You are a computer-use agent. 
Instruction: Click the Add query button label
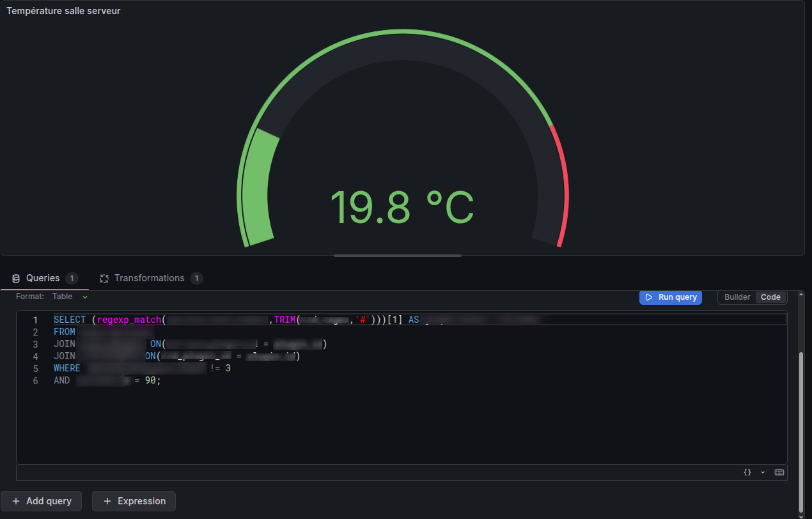[x=49, y=501]
